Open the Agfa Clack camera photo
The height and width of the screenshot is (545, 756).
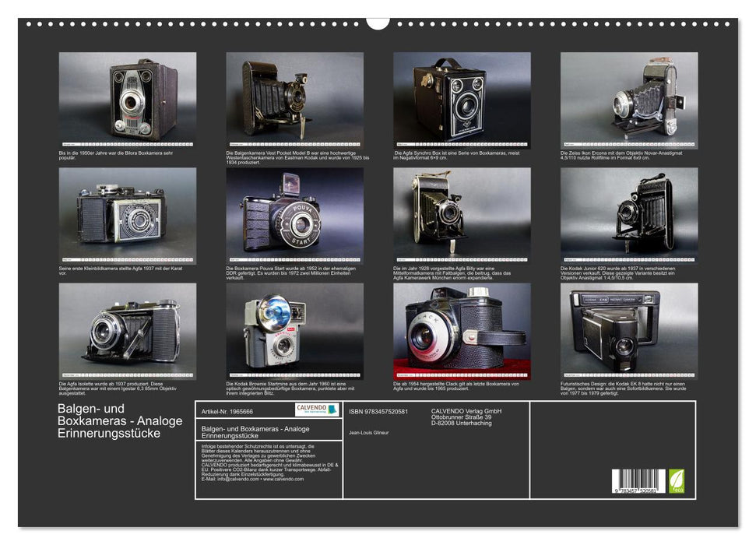pos(462,328)
